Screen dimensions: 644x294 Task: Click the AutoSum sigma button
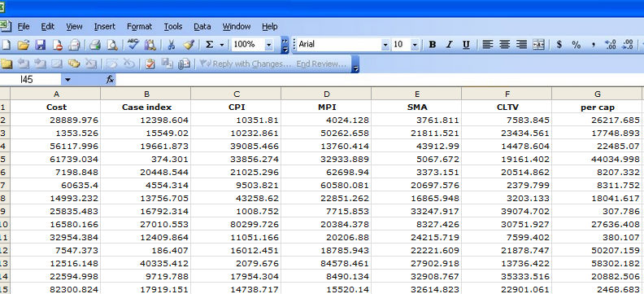210,45
